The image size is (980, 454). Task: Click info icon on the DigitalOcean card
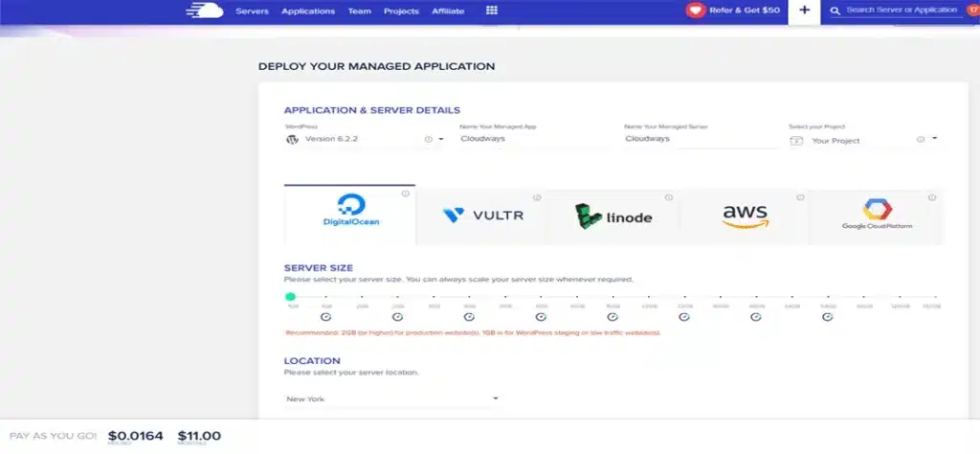[405, 193]
